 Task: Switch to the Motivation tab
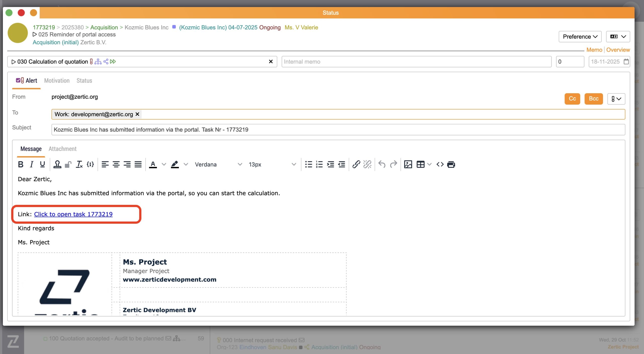(57, 81)
